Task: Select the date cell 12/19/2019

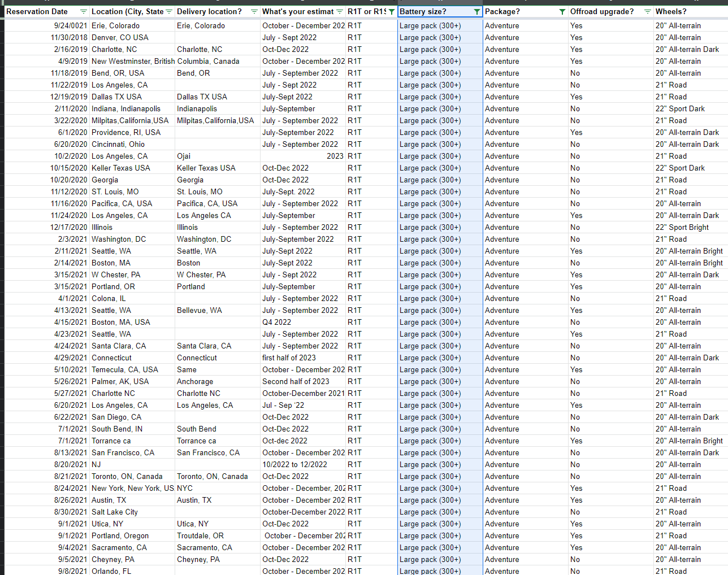Action: pos(47,97)
